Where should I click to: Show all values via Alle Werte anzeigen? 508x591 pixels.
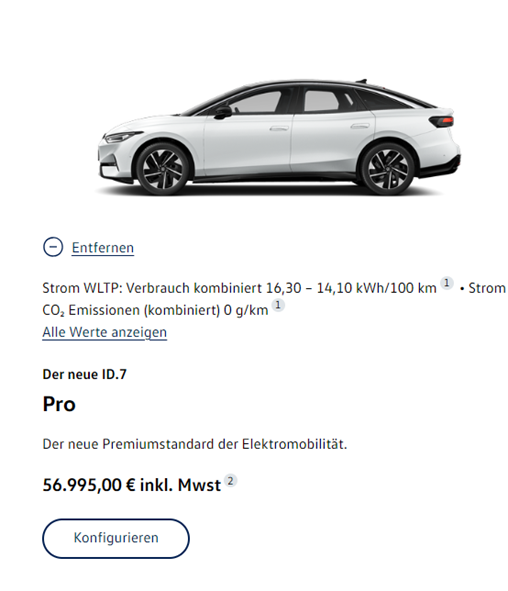pos(104,332)
